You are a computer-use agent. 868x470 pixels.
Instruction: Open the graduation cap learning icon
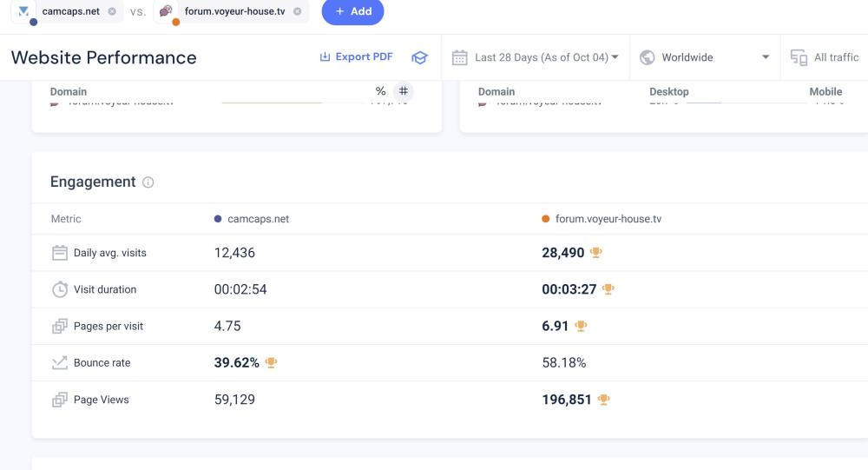(x=419, y=57)
